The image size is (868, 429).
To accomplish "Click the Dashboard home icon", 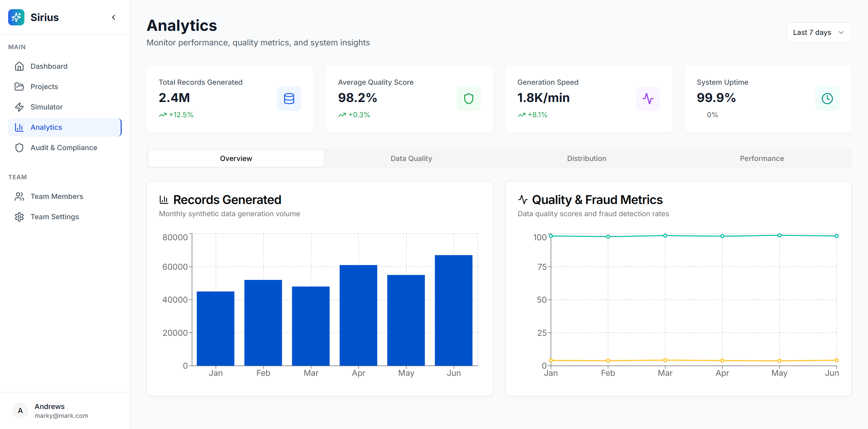I will 19,66.
